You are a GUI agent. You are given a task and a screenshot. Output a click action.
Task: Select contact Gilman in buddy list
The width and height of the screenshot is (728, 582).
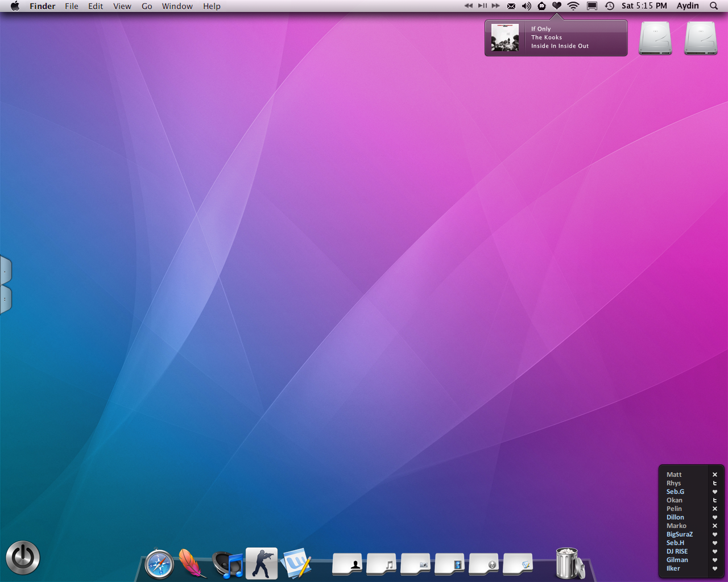[x=677, y=560]
